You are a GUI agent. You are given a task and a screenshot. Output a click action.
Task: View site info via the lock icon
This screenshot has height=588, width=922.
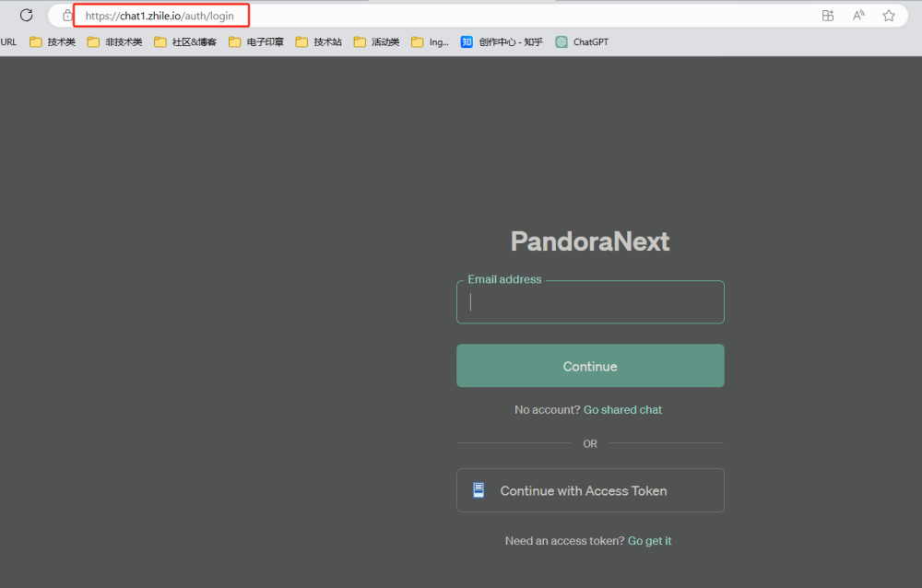[x=67, y=16]
